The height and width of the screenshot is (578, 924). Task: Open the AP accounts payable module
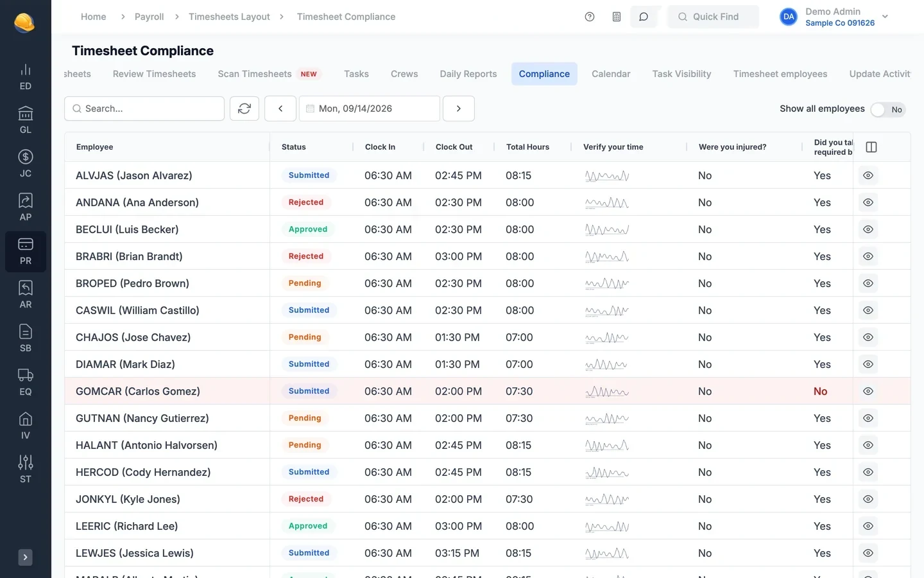tap(26, 208)
